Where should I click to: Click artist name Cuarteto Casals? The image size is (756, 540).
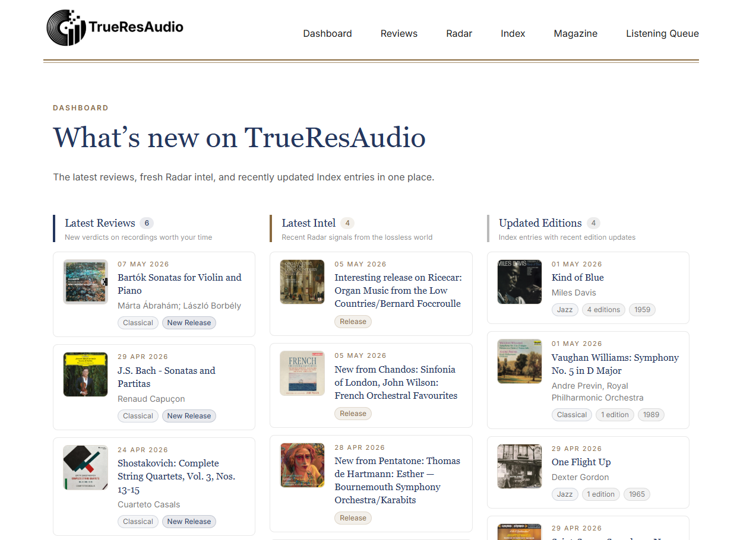click(148, 505)
